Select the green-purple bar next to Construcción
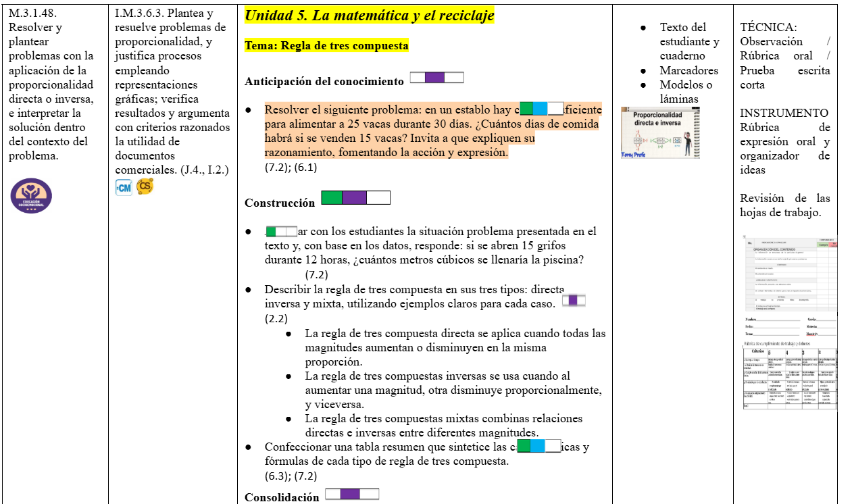 point(355,198)
